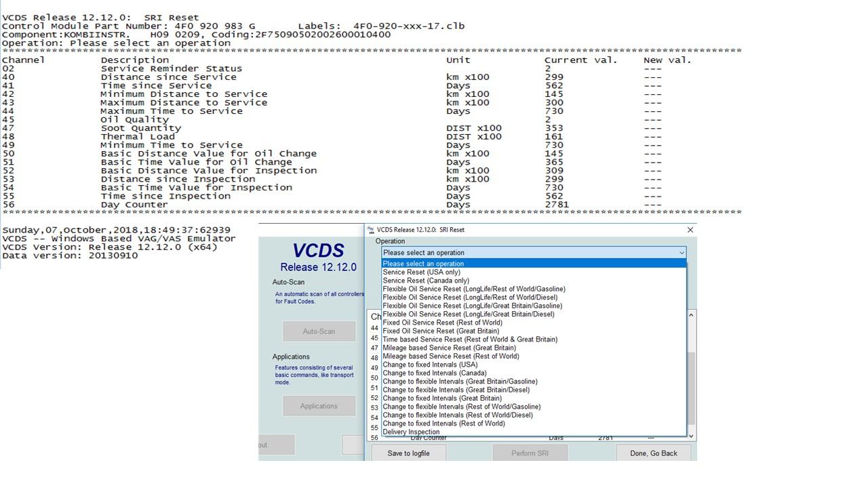
Task: Click the Operation label in SRI Reset
Action: 390,241
